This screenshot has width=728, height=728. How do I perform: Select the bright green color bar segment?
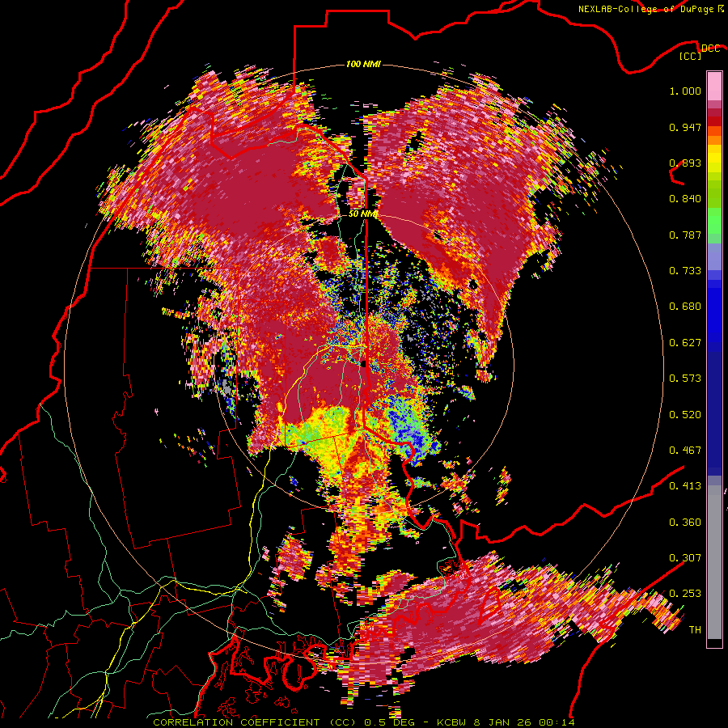point(714,221)
